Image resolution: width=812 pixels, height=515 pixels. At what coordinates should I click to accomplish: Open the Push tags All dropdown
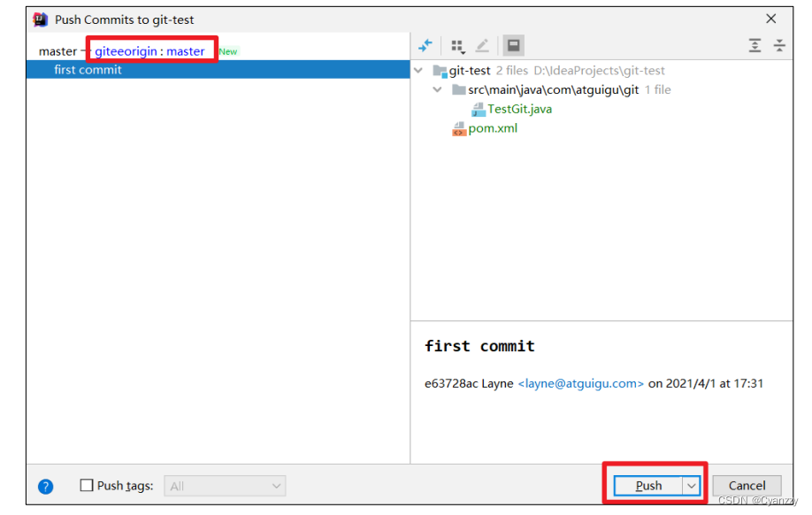click(x=225, y=486)
